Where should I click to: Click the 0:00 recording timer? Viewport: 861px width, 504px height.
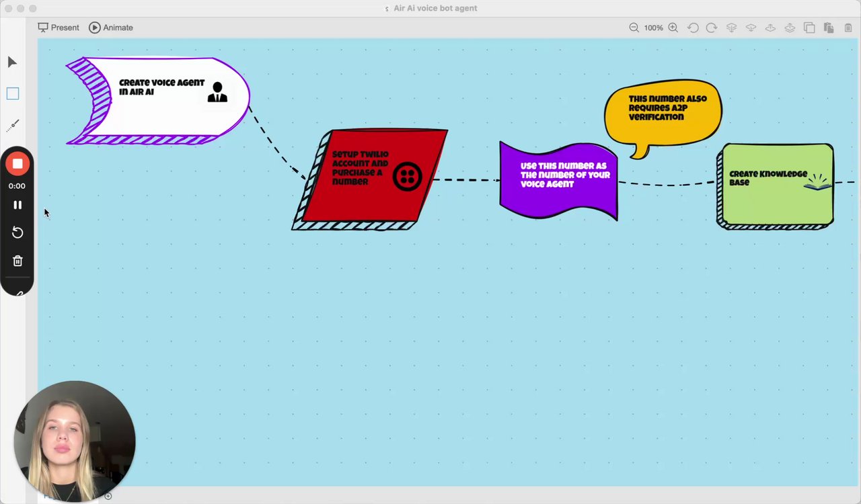(x=17, y=186)
